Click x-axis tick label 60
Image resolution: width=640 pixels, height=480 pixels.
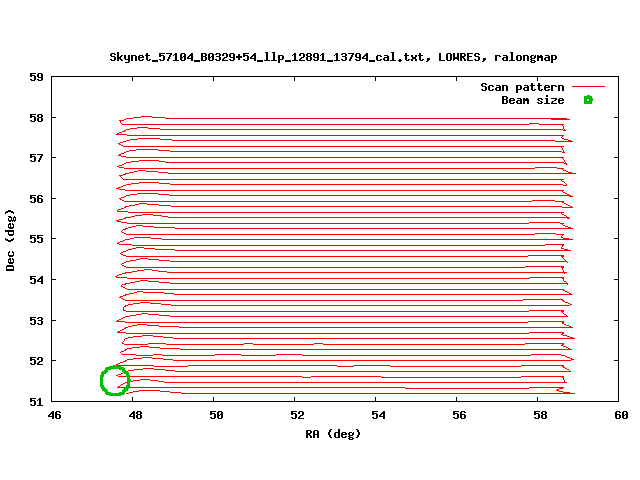pyautogui.click(x=621, y=416)
